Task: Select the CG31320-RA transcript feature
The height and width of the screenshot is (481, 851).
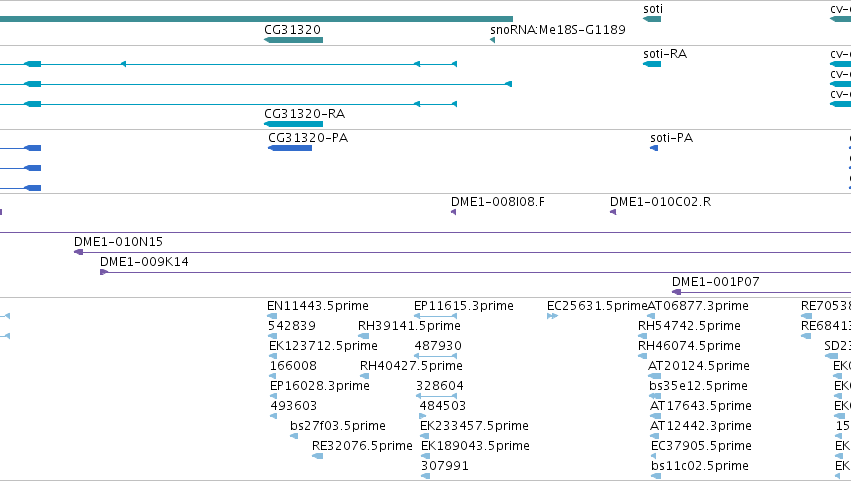Action: [294, 124]
